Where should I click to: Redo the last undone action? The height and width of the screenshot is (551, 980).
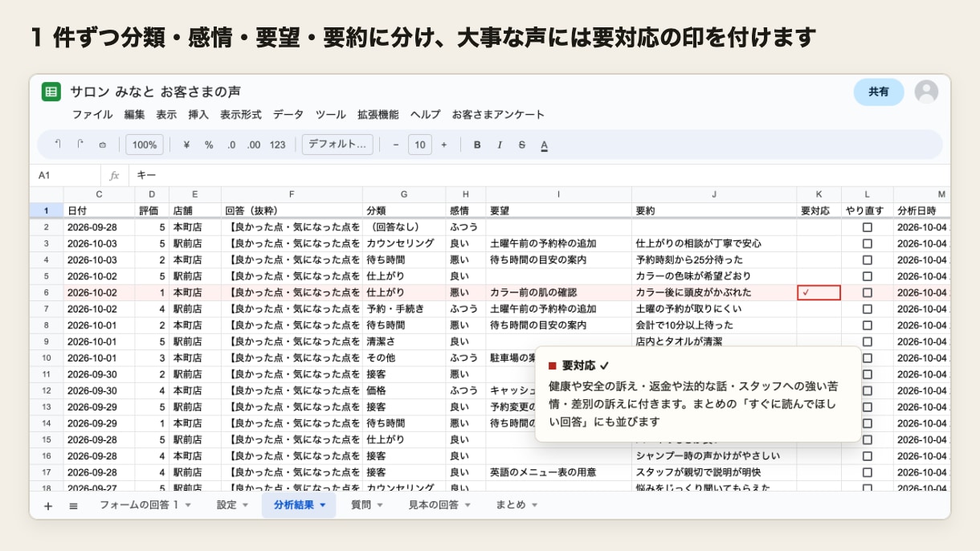coord(80,145)
